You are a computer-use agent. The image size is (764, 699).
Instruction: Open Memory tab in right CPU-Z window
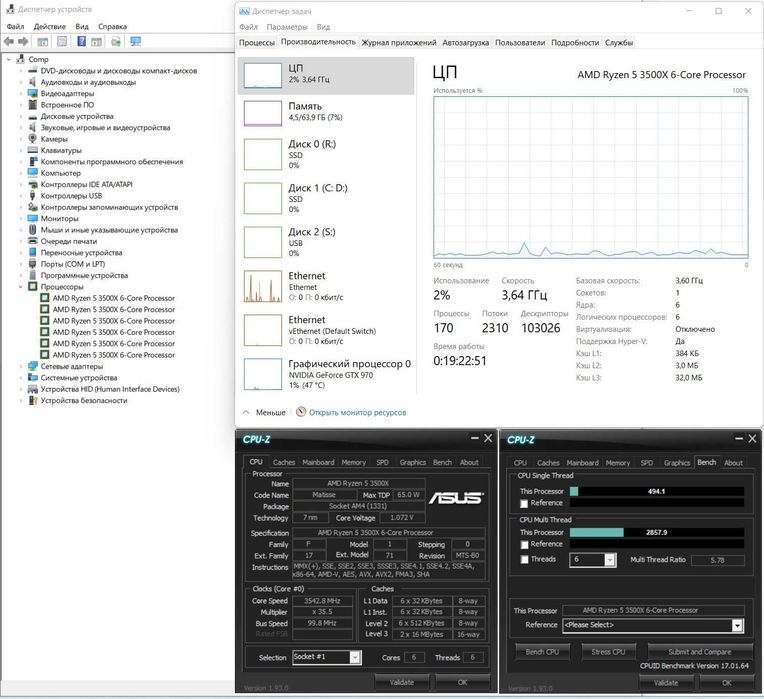coord(618,463)
